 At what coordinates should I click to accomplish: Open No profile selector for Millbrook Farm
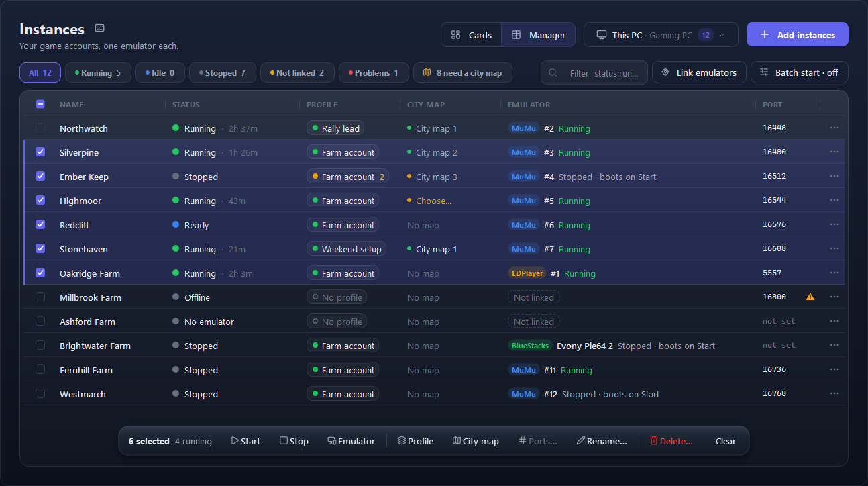pos(337,297)
